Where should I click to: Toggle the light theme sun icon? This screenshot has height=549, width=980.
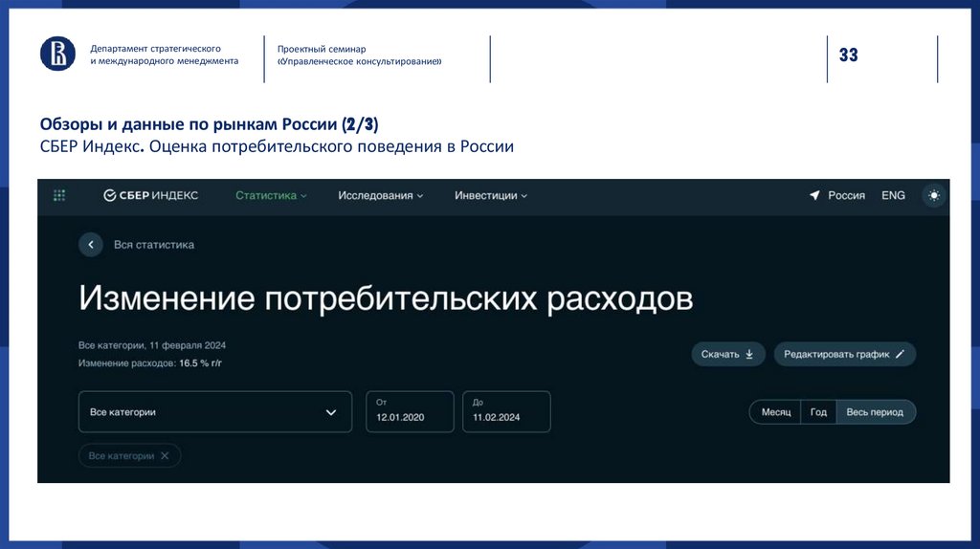point(934,195)
